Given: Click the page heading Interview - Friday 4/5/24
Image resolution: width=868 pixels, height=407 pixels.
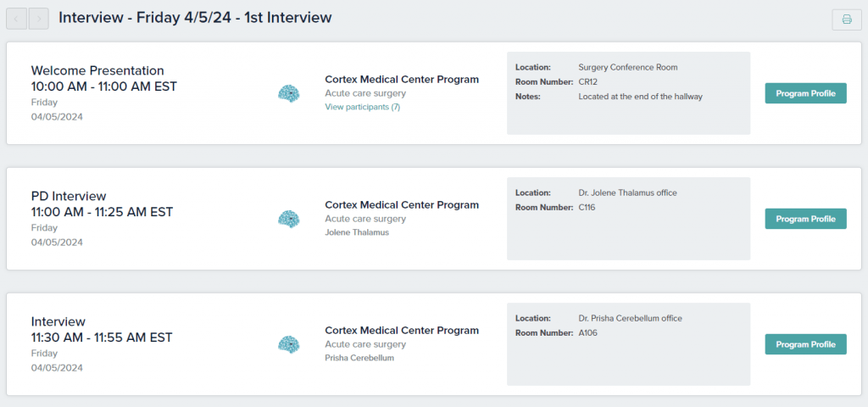Looking at the screenshot, I should (x=195, y=18).
